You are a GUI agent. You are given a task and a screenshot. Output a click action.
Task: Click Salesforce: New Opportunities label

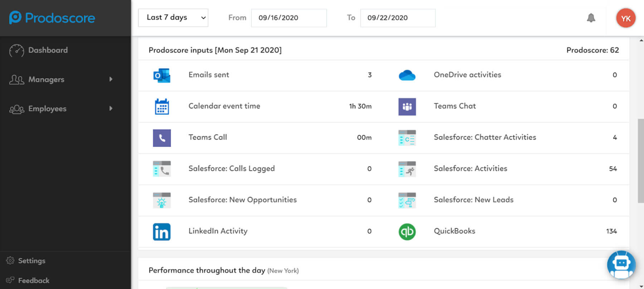(243, 200)
